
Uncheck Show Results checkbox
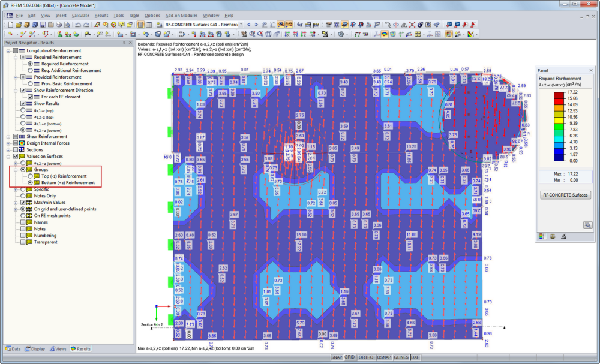(x=23, y=103)
